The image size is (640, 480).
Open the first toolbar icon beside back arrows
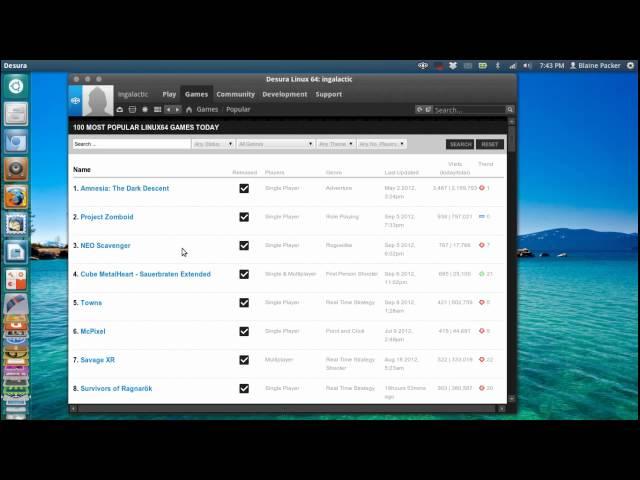pos(120,109)
